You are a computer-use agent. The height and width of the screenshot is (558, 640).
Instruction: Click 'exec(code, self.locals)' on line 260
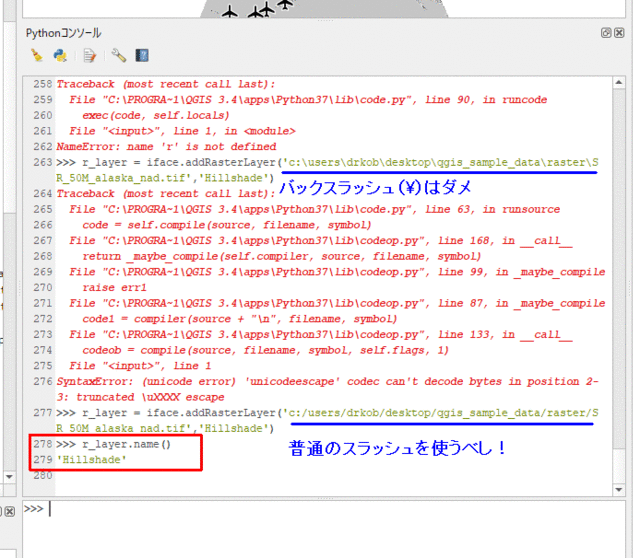tap(156, 115)
